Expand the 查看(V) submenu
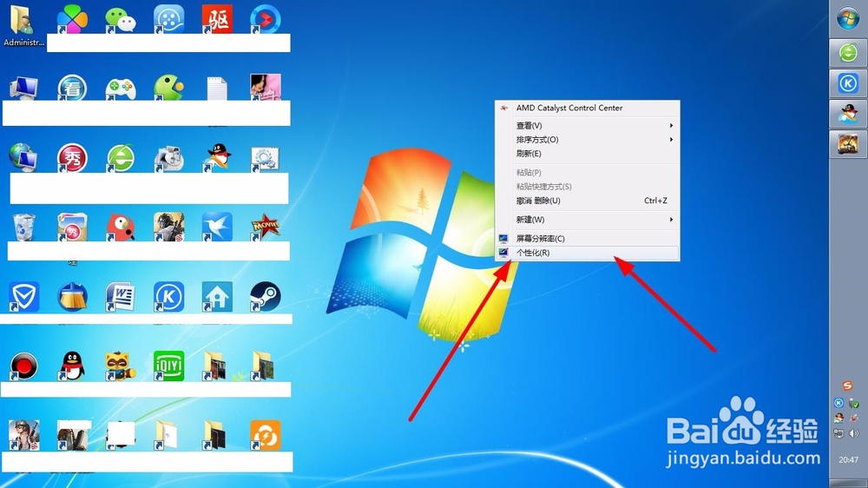The width and height of the screenshot is (868, 488). point(588,126)
